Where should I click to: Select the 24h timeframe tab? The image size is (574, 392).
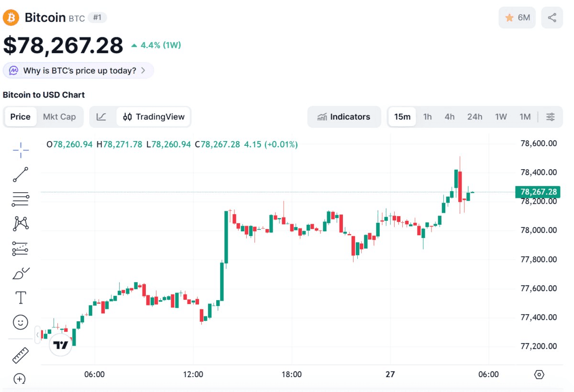tap(475, 117)
